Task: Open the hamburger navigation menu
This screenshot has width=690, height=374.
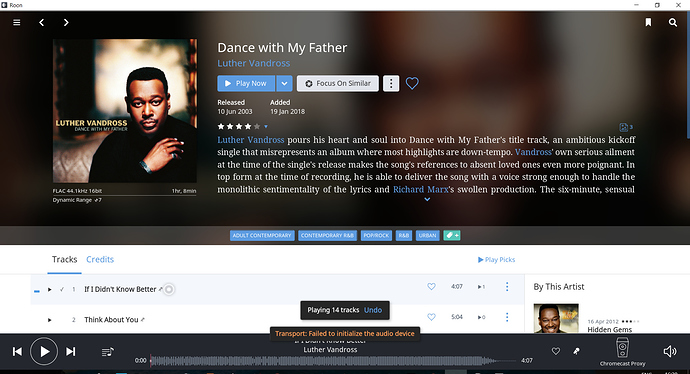Action: [17, 22]
